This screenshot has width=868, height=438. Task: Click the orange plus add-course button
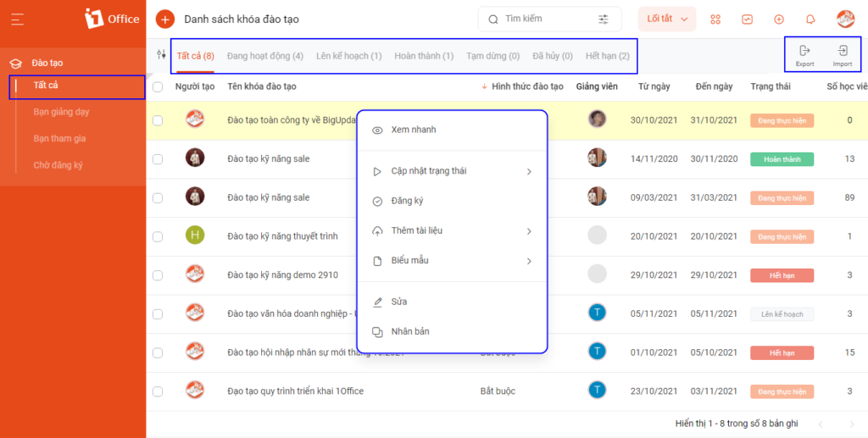pos(165,19)
